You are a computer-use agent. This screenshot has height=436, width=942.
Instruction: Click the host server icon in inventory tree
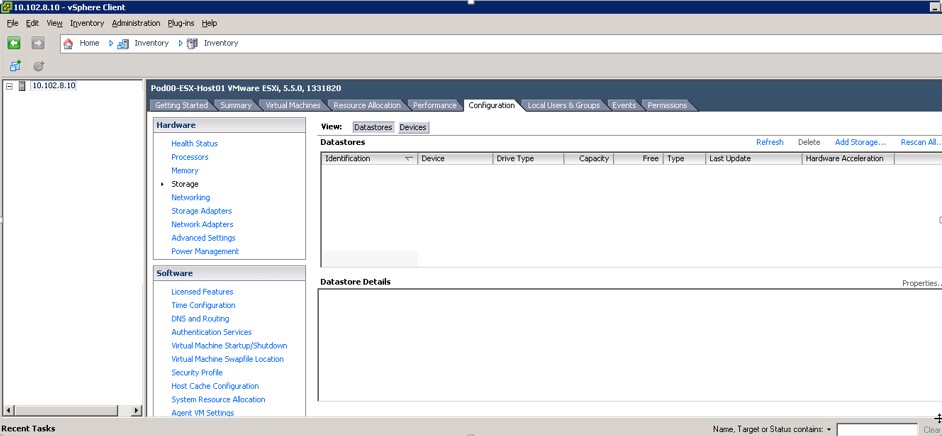tap(22, 86)
